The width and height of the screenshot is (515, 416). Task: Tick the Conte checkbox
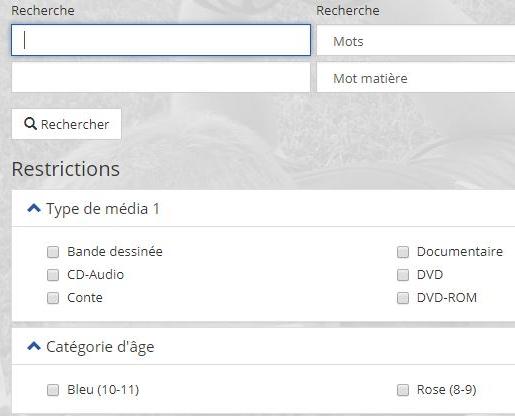[x=53, y=298]
